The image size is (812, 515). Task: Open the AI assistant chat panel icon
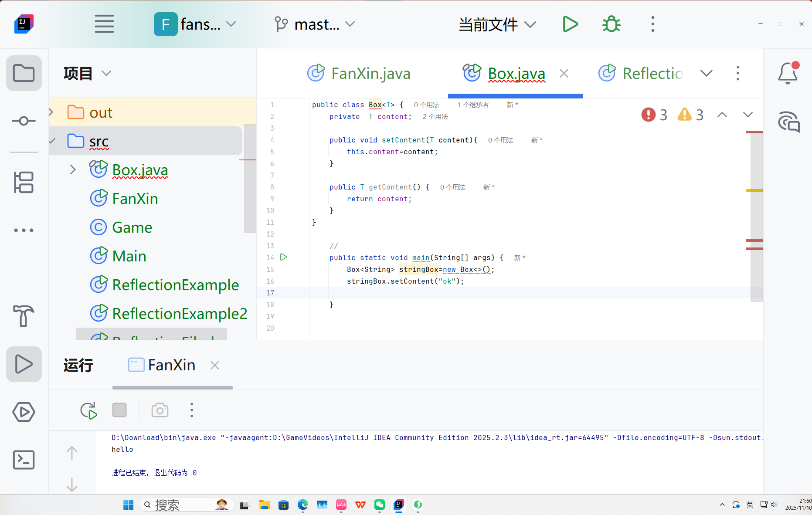coord(789,122)
